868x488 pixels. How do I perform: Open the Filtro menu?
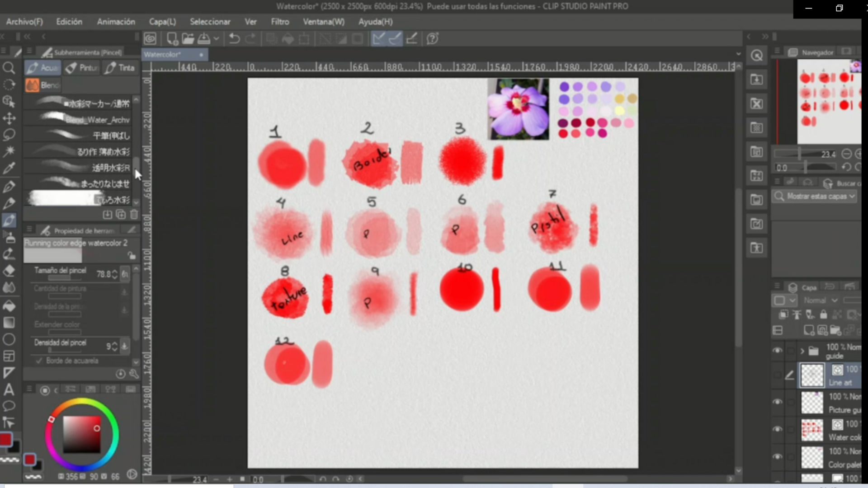tap(280, 22)
